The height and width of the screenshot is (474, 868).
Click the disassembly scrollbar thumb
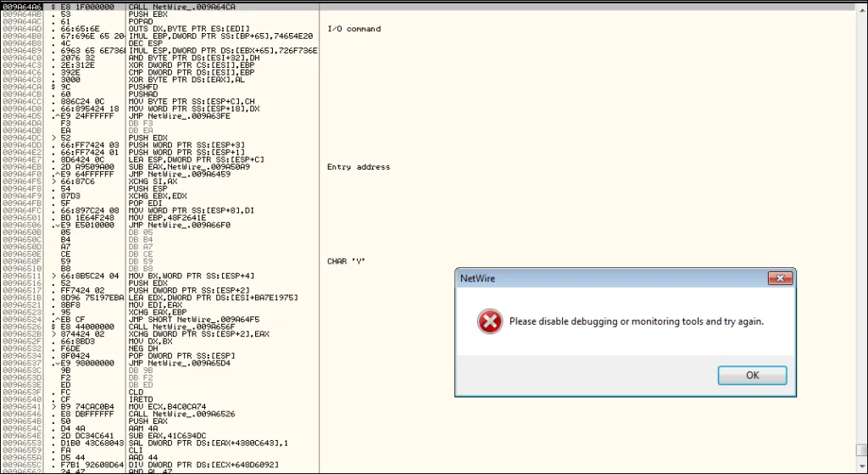coord(860,449)
